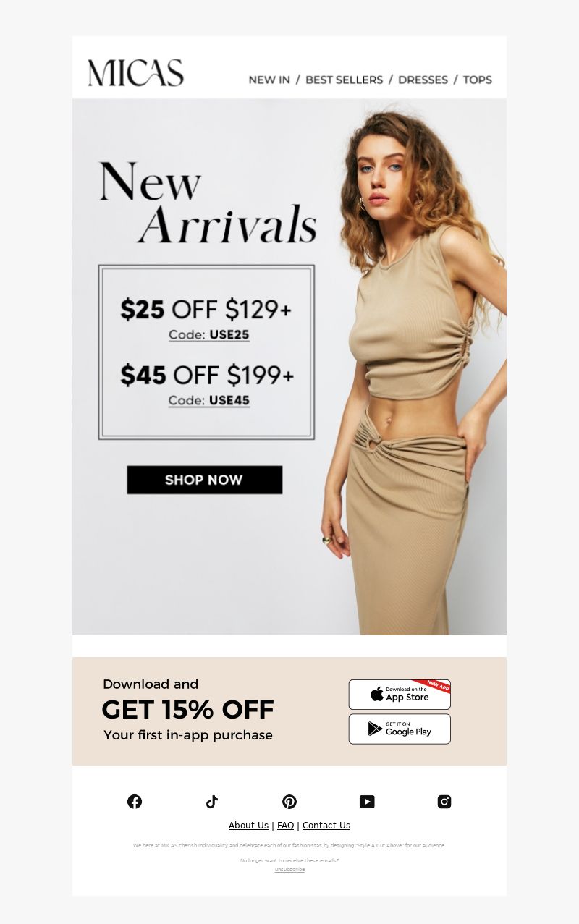Open the DRESSES category
Image resolution: width=579 pixels, height=924 pixels.
pyautogui.click(x=423, y=80)
